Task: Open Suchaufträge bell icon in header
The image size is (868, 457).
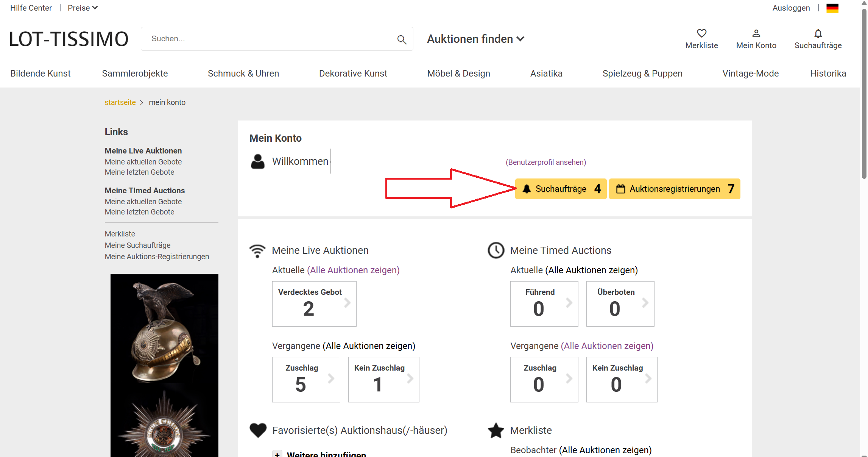Action: point(818,33)
